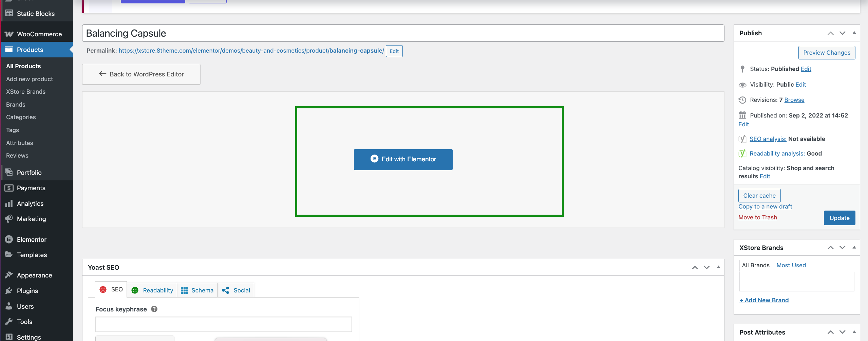Collapse the XStore Brands panel

click(854, 248)
